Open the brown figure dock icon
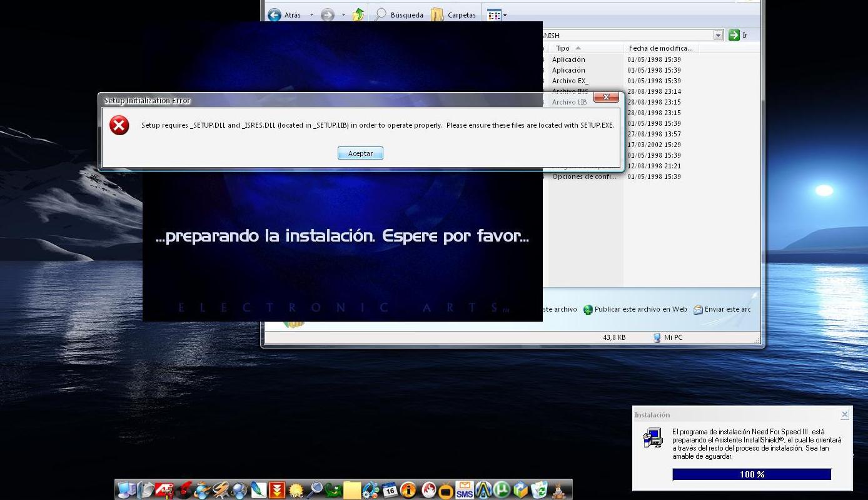868x500 pixels. 558,490
